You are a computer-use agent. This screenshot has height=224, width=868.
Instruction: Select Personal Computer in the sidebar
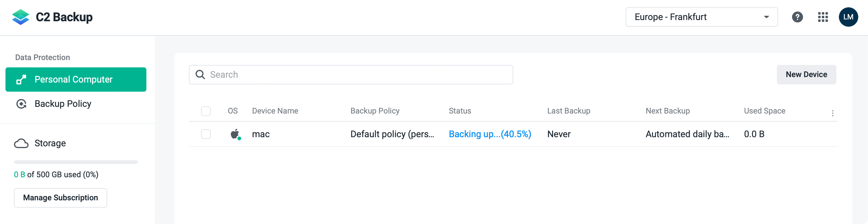[76, 80]
